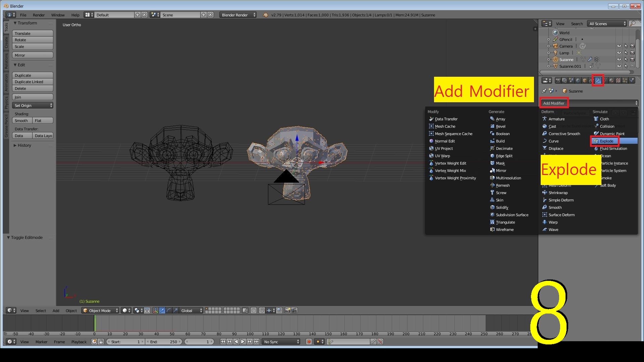Click the Mirror button
644x362 pixels.
tap(33, 55)
